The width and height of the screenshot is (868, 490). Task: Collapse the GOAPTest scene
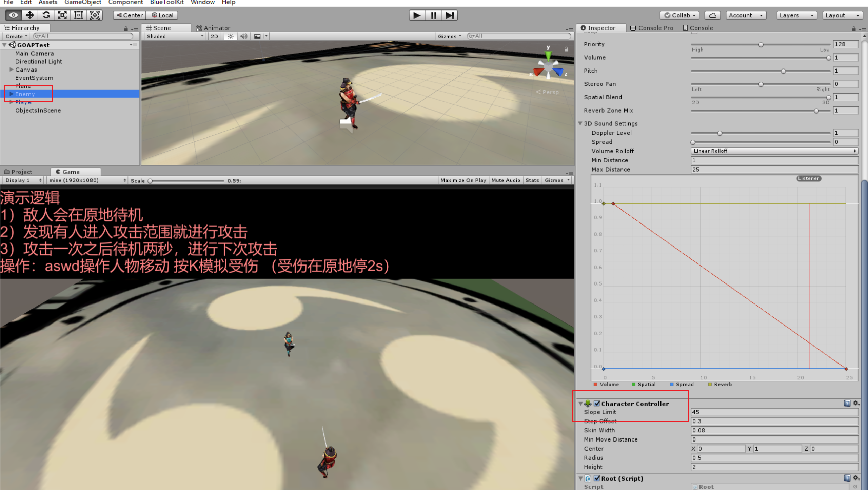coord(4,45)
